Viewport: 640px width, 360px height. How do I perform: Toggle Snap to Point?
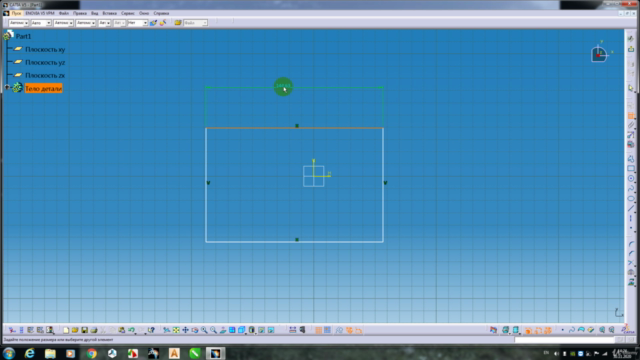[x=327, y=330]
